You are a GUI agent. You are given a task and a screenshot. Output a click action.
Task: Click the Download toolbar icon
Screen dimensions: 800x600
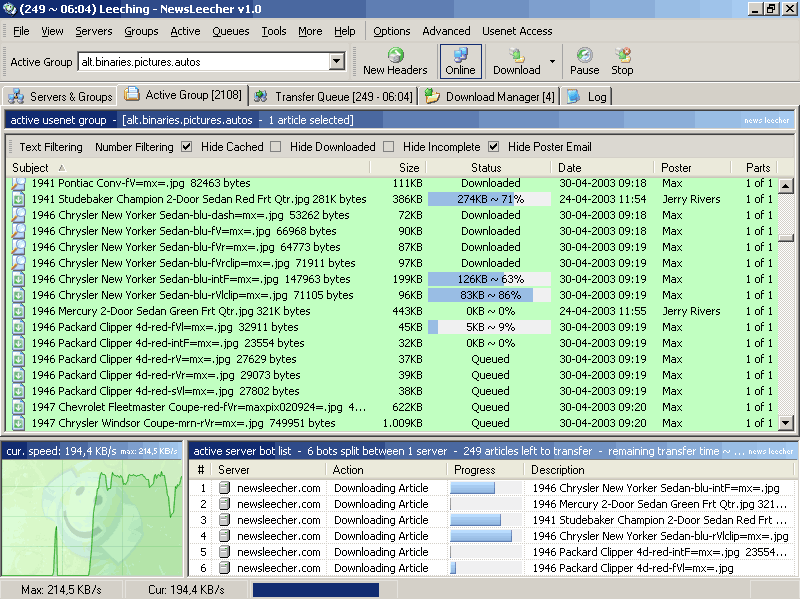pos(516,55)
